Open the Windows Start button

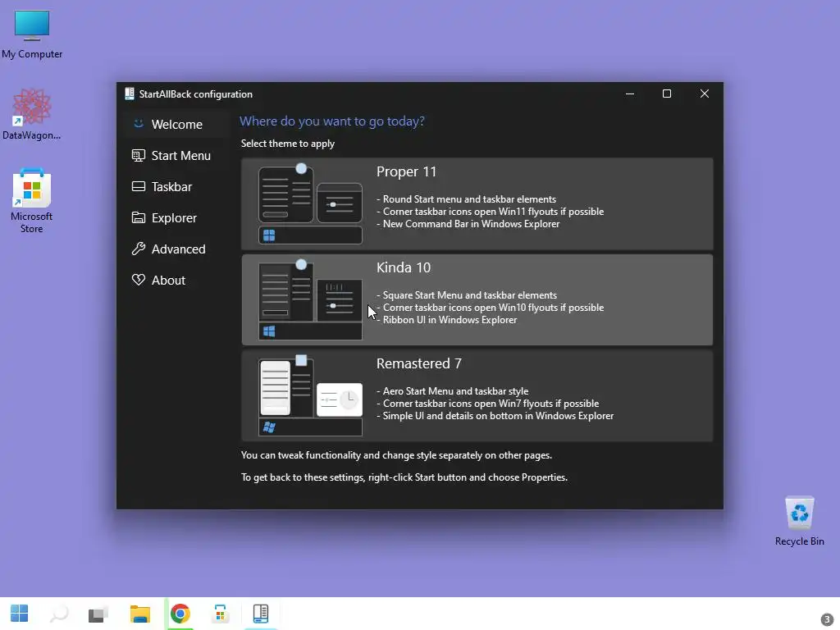pyautogui.click(x=20, y=614)
